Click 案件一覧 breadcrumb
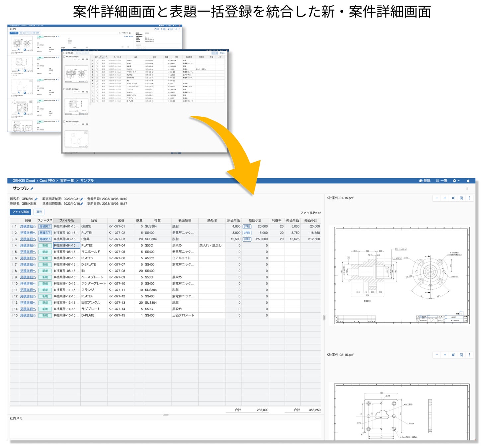The height and width of the screenshot is (448, 483). pos(67,181)
